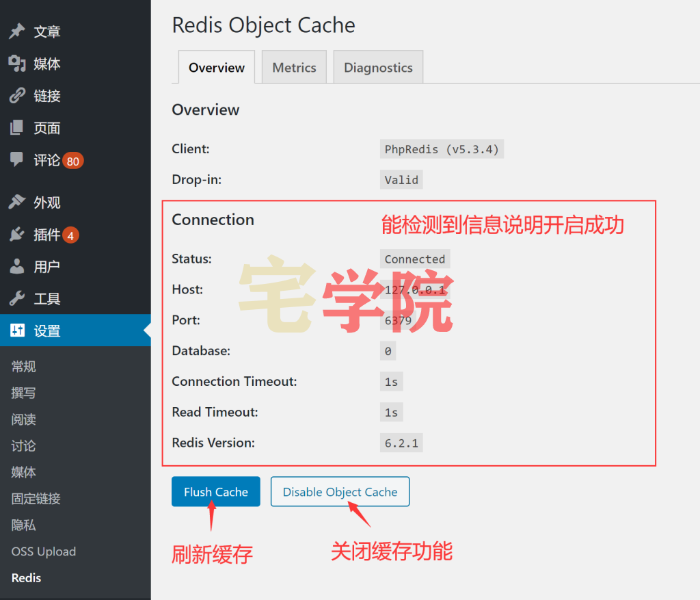Click the user silhouette icon beside 用户
The height and width of the screenshot is (600, 700).
click(x=17, y=266)
